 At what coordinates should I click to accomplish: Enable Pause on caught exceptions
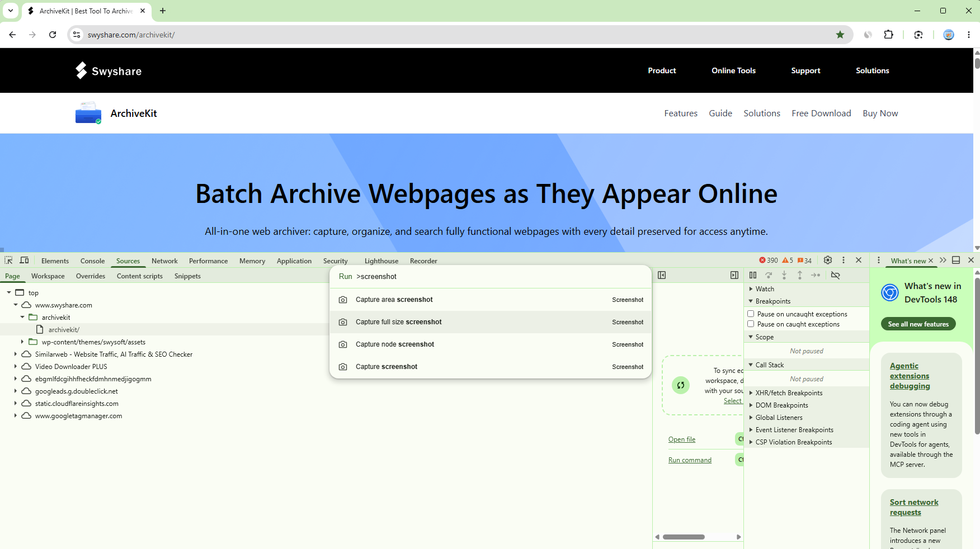[751, 324]
